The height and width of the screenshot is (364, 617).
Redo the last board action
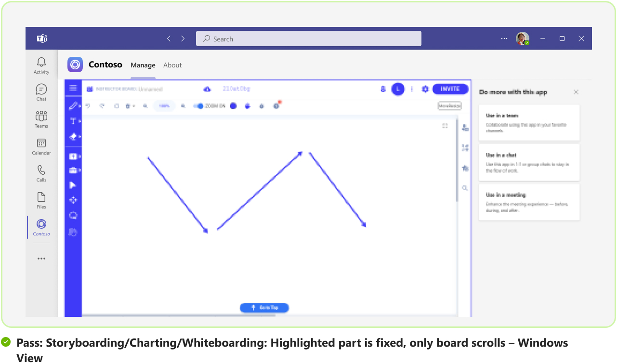click(x=102, y=106)
